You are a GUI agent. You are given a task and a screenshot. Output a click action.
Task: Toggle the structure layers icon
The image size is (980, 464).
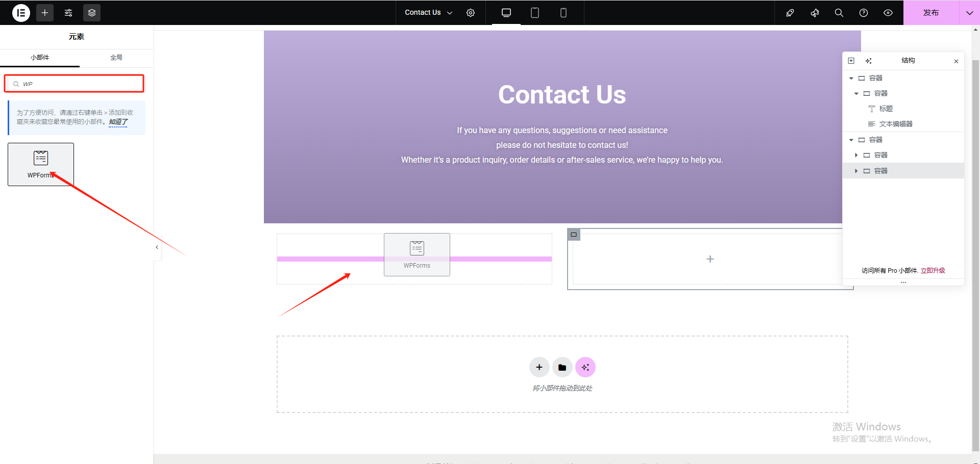pos(92,13)
